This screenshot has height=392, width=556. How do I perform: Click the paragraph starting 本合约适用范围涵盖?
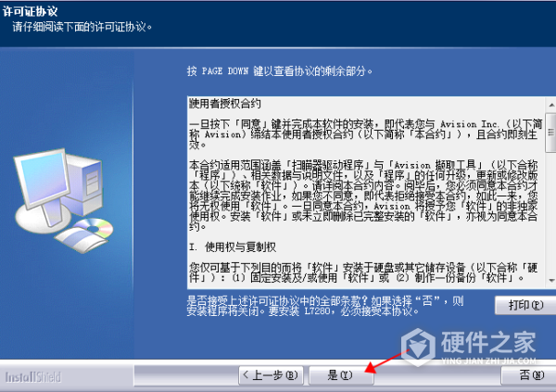[x=363, y=196]
